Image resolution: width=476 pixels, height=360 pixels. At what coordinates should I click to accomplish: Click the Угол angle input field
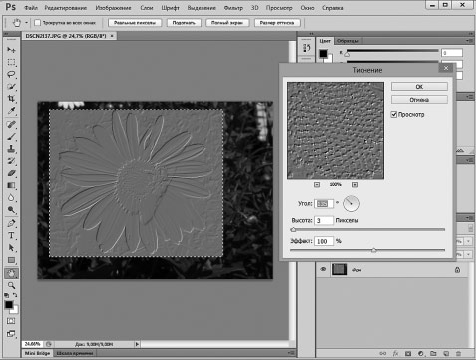(323, 203)
